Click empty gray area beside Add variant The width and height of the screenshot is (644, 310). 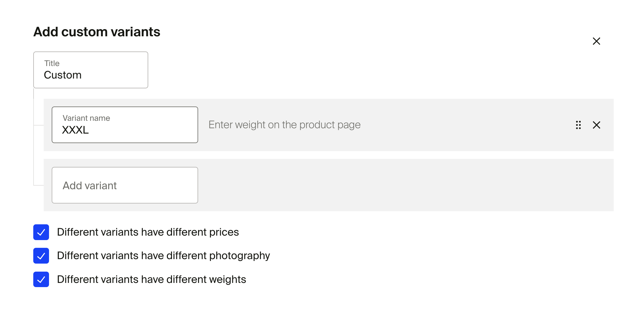386,185
